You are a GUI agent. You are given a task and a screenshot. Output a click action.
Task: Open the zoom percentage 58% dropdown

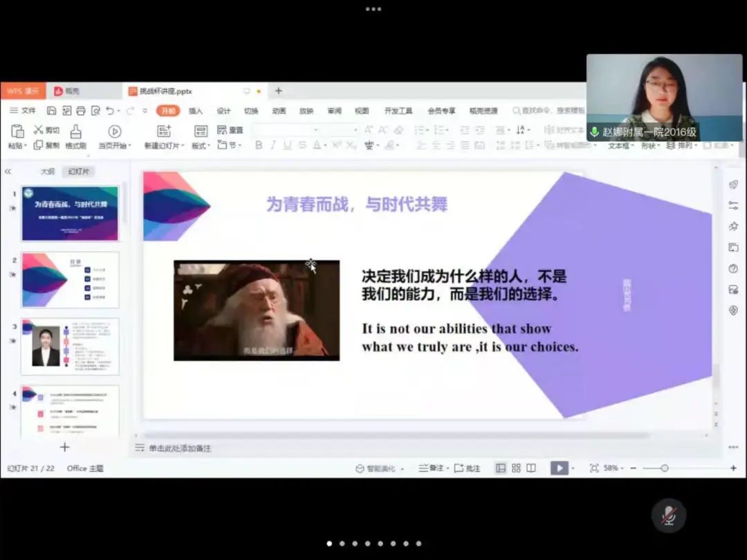pyautogui.click(x=613, y=468)
